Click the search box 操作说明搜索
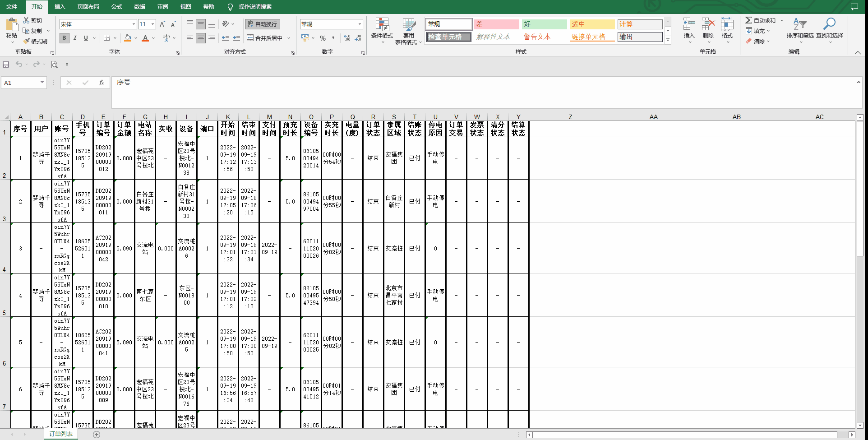Viewport: 868px width, 440px height. [x=255, y=6]
